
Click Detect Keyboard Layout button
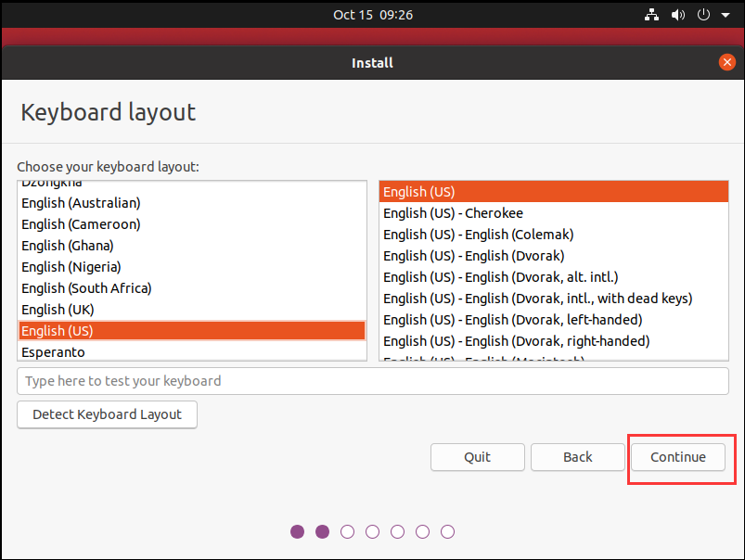pos(107,414)
